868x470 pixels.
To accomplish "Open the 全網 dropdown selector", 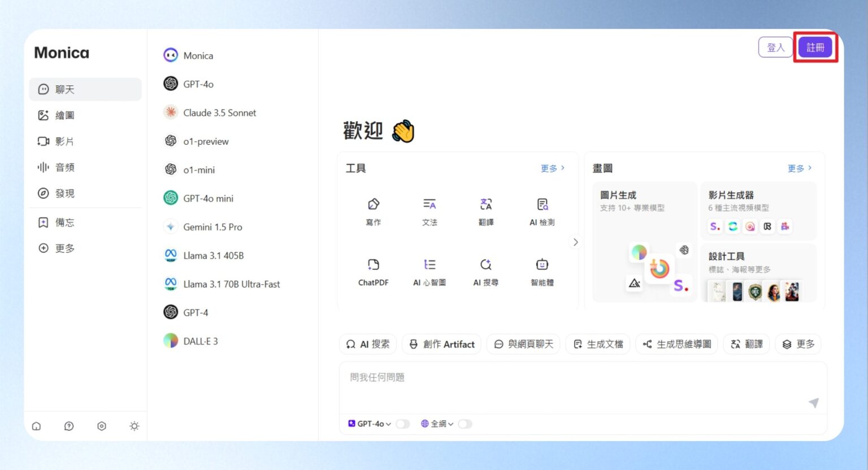I will click(450, 424).
